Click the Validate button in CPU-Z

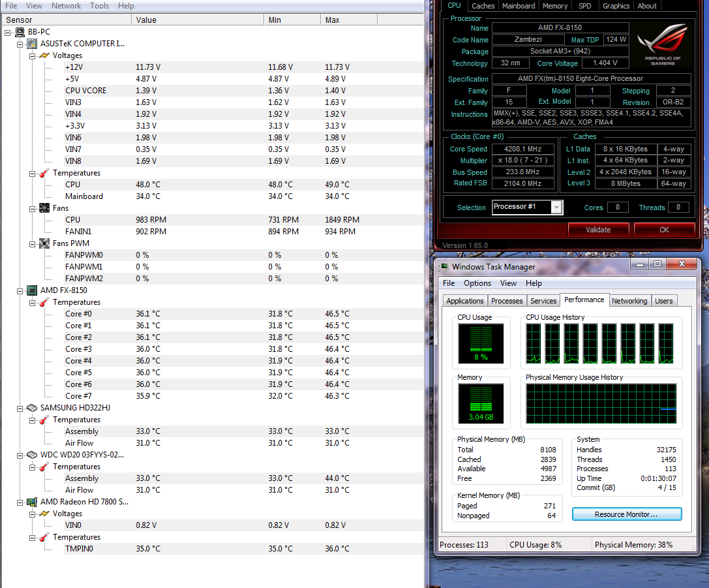click(598, 230)
